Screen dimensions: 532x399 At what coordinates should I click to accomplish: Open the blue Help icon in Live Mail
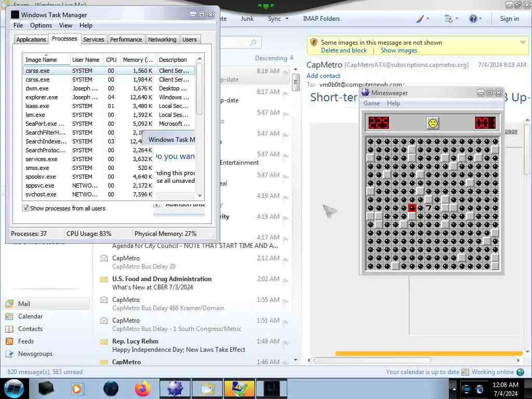[473, 19]
